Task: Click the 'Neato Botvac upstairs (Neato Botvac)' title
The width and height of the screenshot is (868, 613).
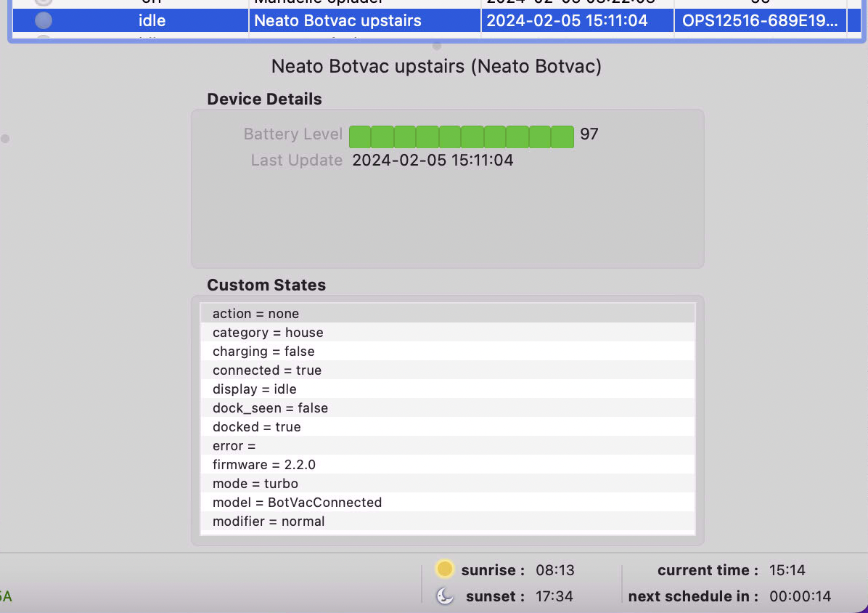Action: 436,66
